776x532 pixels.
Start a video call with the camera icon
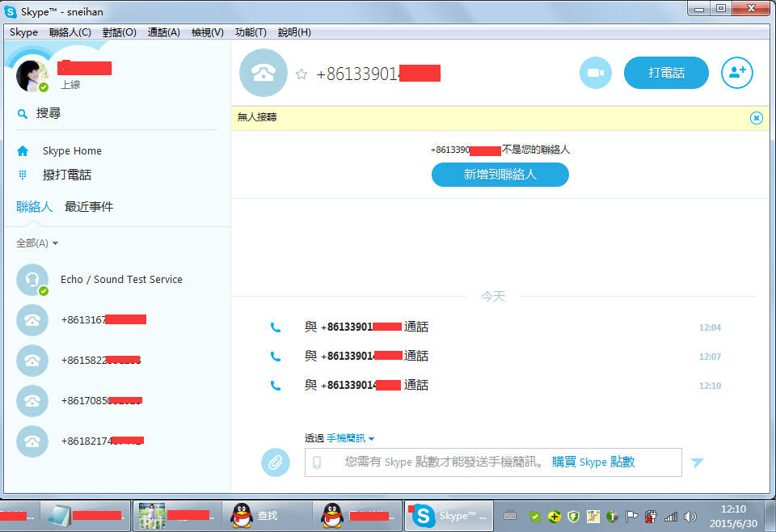click(x=596, y=73)
